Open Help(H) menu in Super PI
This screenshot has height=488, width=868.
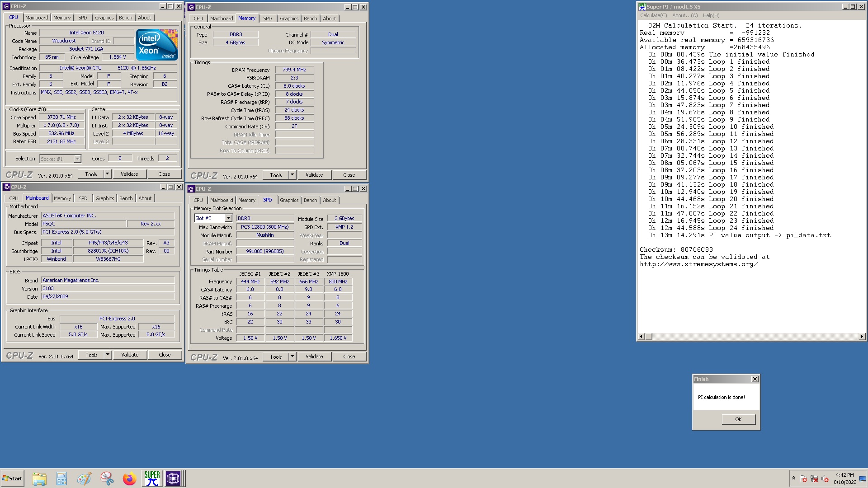coord(711,15)
